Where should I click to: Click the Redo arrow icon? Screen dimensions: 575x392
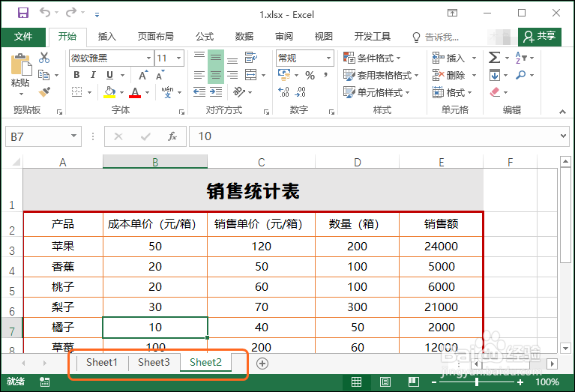(71, 13)
